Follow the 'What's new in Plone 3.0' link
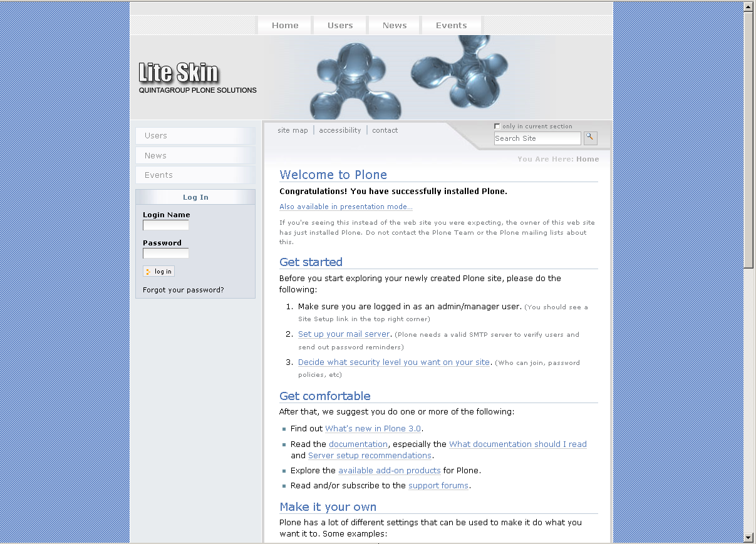756x544 pixels. point(373,429)
